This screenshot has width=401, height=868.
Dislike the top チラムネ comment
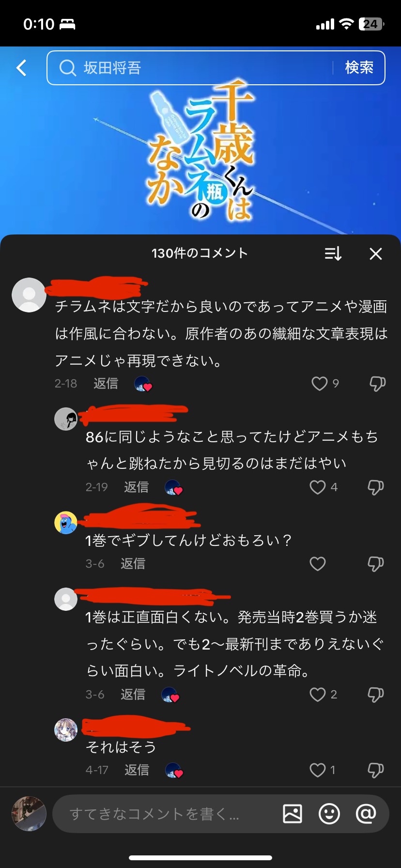click(x=377, y=384)
